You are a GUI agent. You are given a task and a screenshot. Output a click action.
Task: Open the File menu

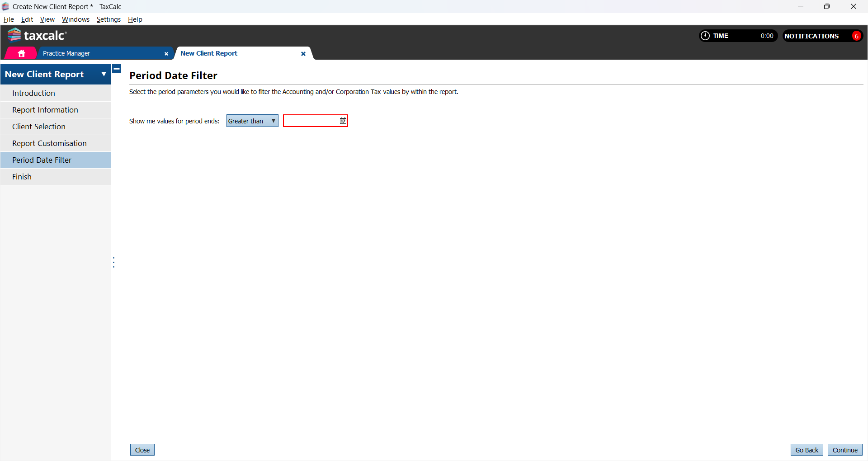9,19
